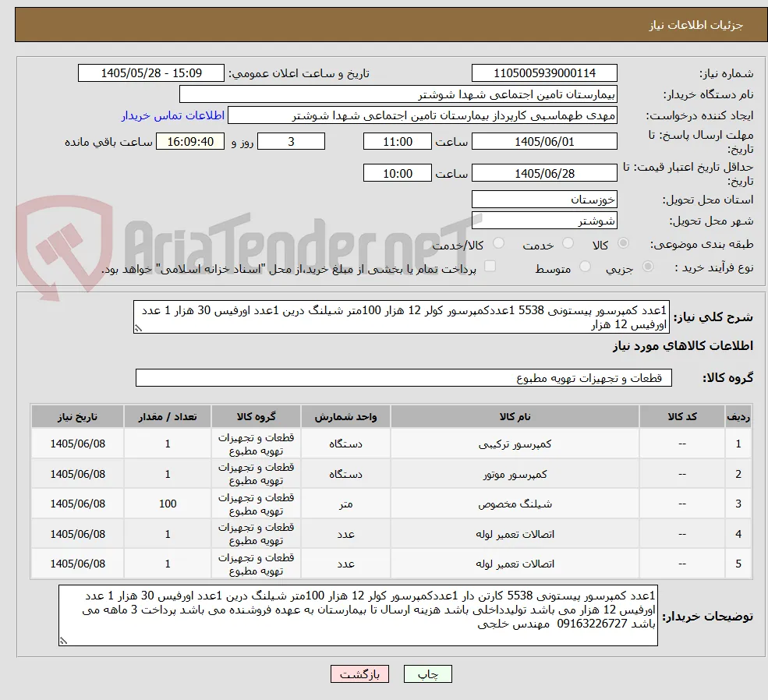The height and width of the screenshot is (700, 768).
Task: Click the نام کالا column header
Action: [x=515, y=416]
